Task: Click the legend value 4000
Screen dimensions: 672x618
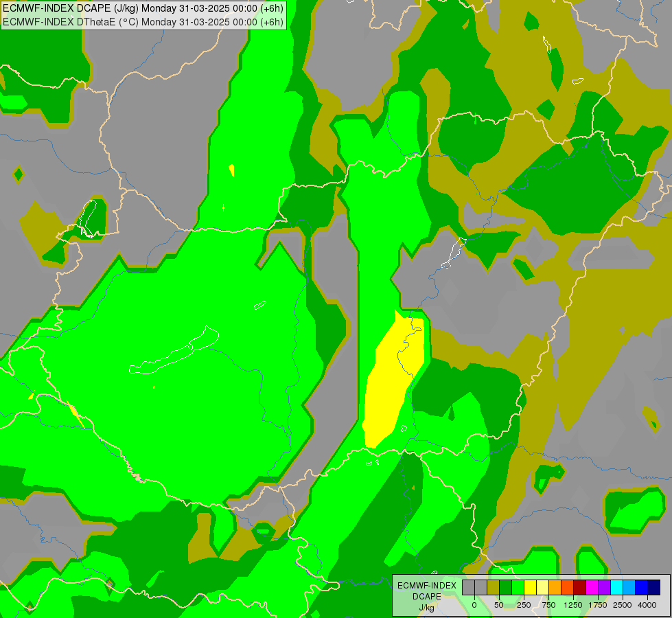Action: pyautogui.click(x=647, y=605)
